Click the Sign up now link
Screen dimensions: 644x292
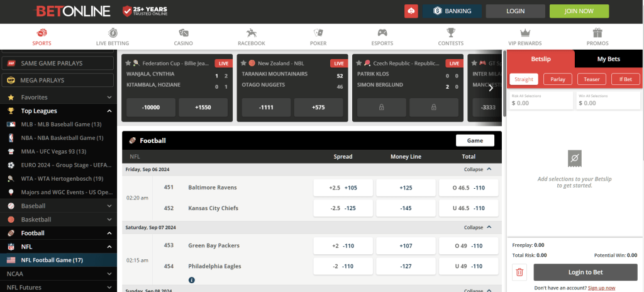[x=601, y=288]
